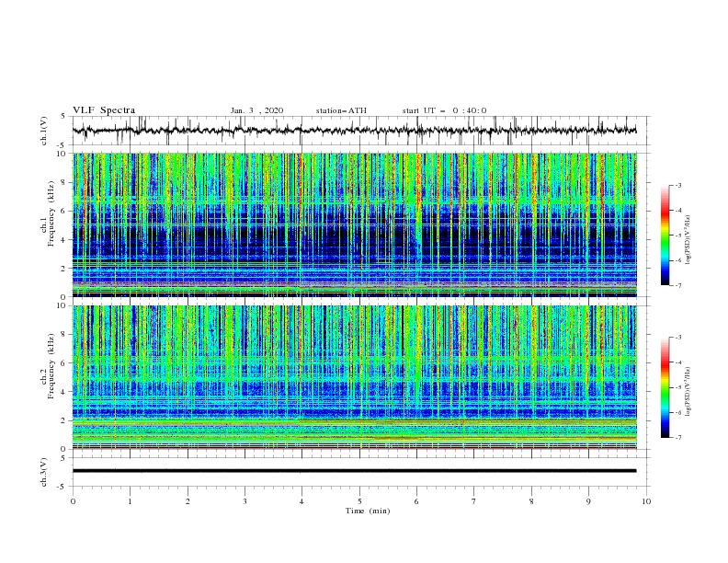Click the time axis tick label "0"
This screenshot has width=728, height=563.
click(73, 501)
